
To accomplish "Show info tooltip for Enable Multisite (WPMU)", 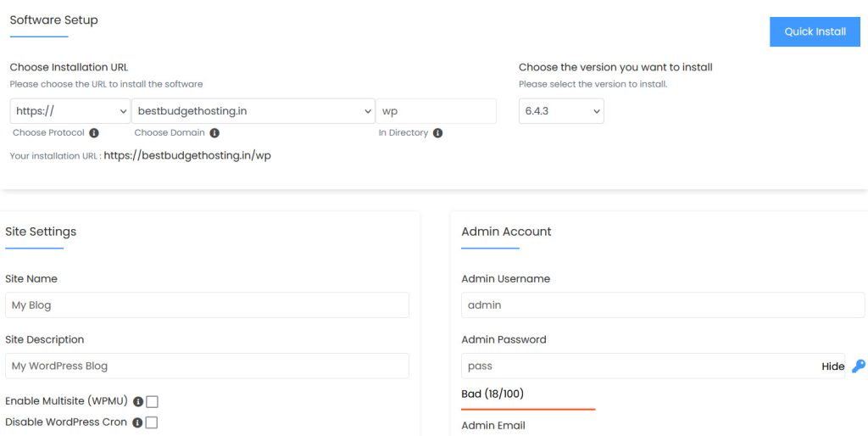I will click(137, 402).
